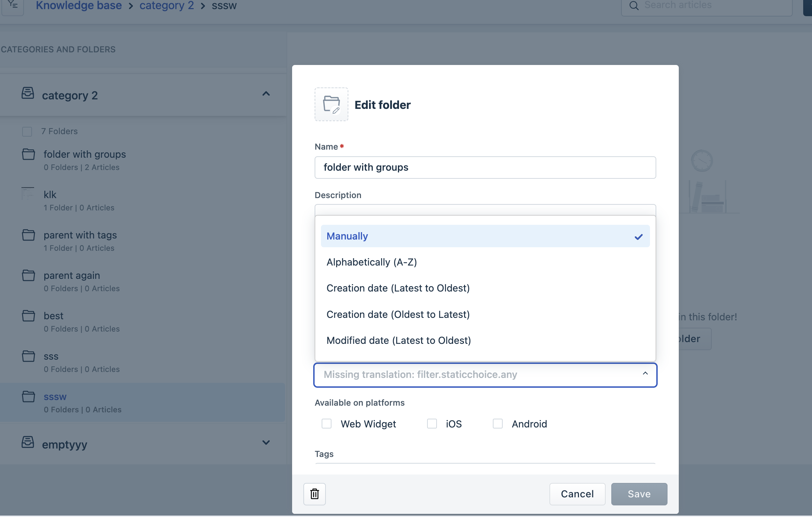This screenshot has width=812, height=517.
Task: Click the folder icon beside parent with tags
Action: (28, 235)
